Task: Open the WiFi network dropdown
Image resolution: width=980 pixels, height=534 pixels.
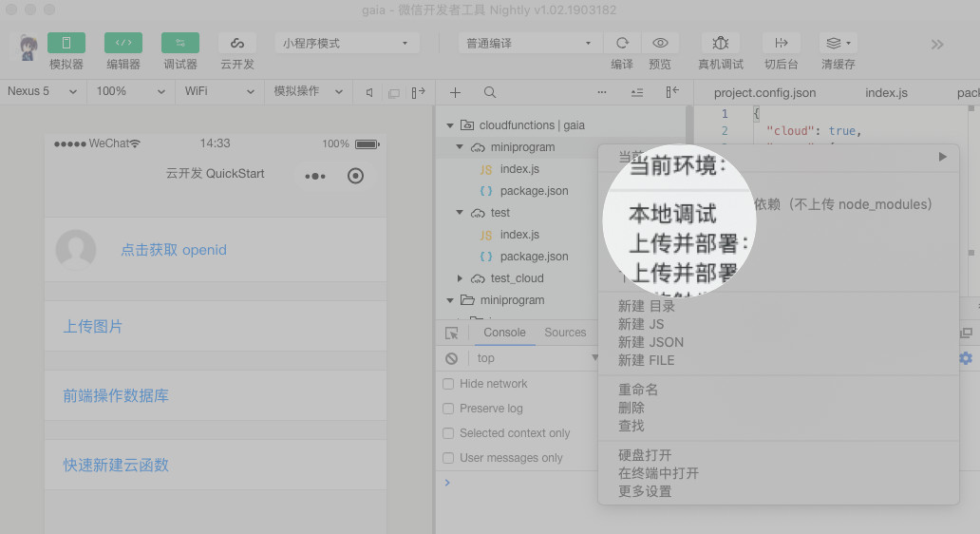Action: click(219, 92)
